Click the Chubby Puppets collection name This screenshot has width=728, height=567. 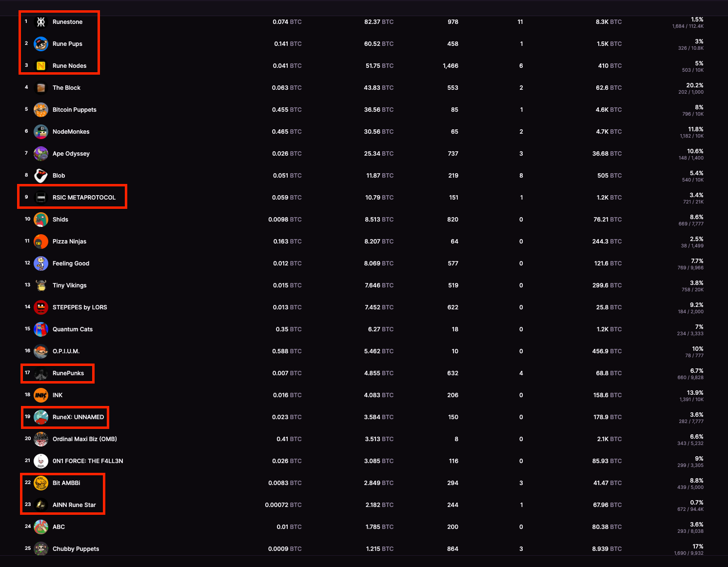76,549
